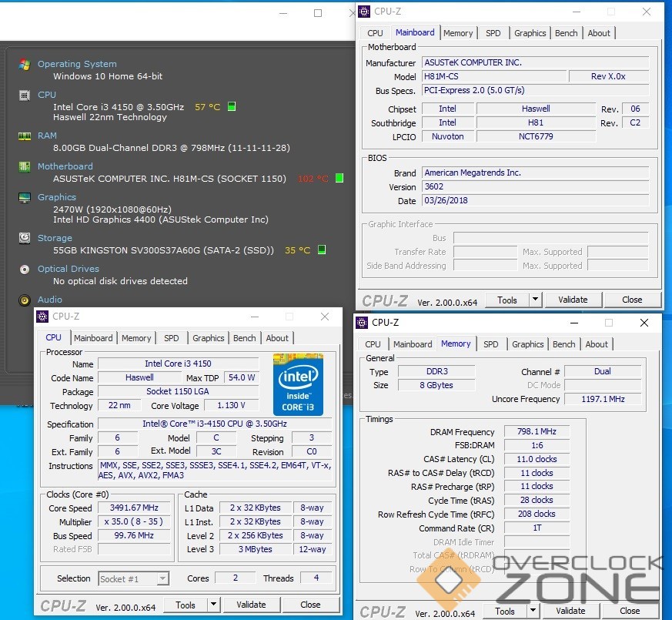This screenshot has width=672, height=620.
Task: Open the Motherboard link in Speccy
Action: [65, 166]
